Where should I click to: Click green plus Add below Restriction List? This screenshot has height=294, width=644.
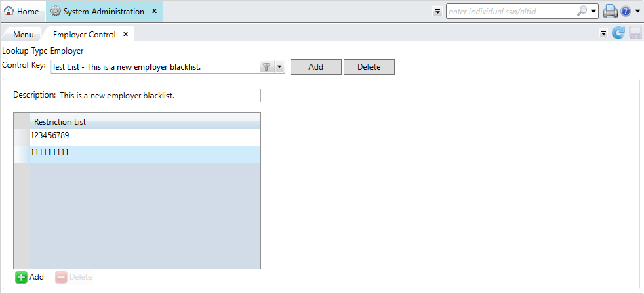(x=22, y=277)
